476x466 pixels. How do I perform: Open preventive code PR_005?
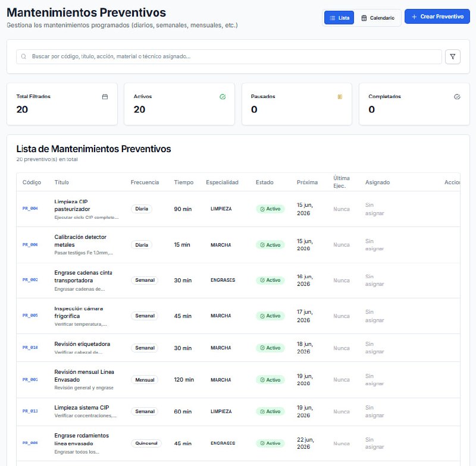[x=30, y=315]
